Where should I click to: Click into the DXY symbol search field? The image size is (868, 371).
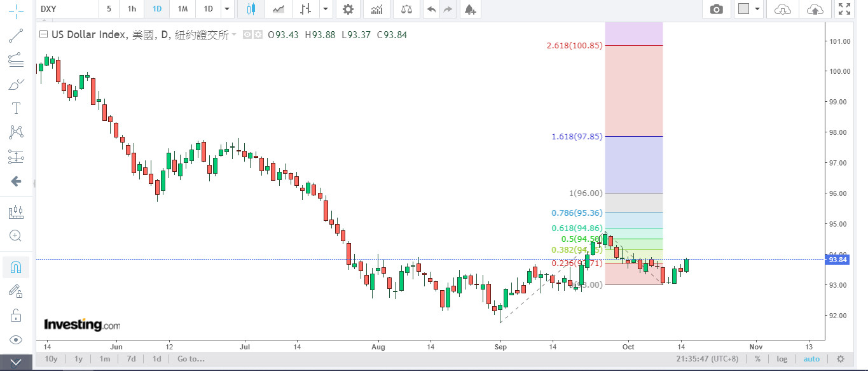point(67,9)
